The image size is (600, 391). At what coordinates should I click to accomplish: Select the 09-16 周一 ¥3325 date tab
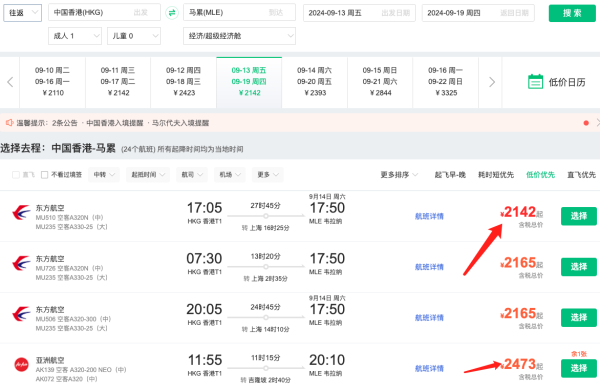tap(446, 82)
